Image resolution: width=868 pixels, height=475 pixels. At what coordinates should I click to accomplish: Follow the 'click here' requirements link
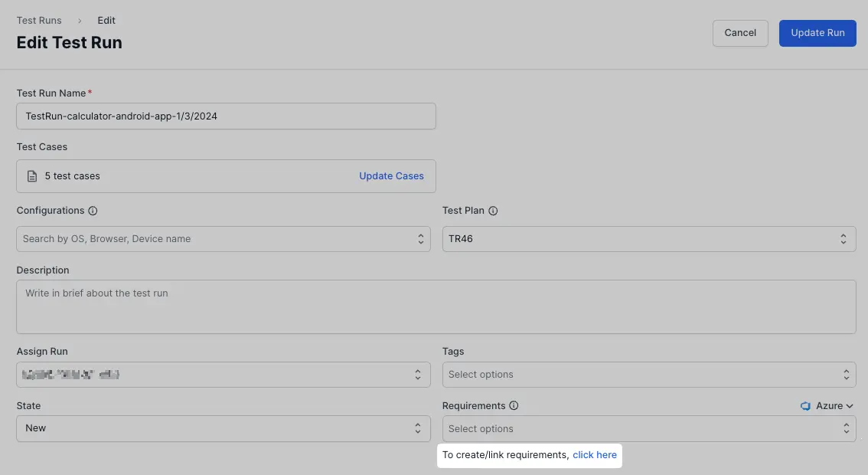(594, 455)
